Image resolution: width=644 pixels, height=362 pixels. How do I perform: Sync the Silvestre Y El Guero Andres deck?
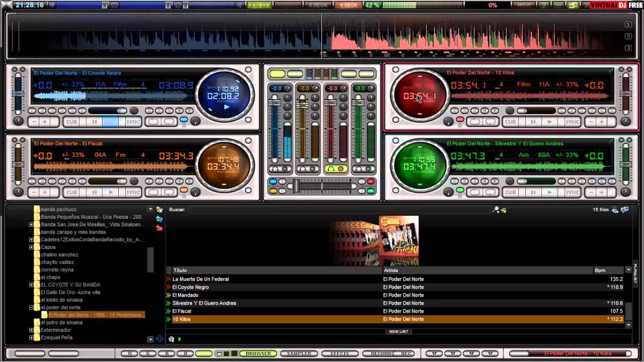pyautogui.click(x=572, y=192)
